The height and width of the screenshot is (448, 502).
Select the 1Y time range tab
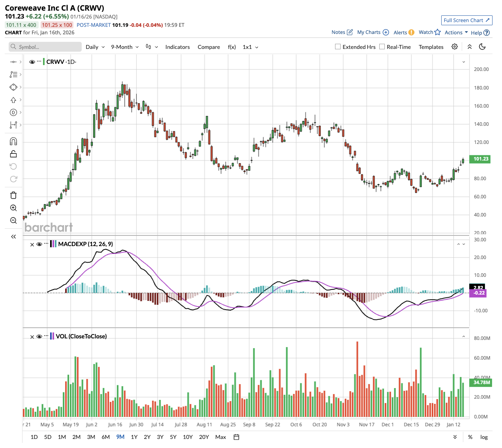tap(134, 437)
